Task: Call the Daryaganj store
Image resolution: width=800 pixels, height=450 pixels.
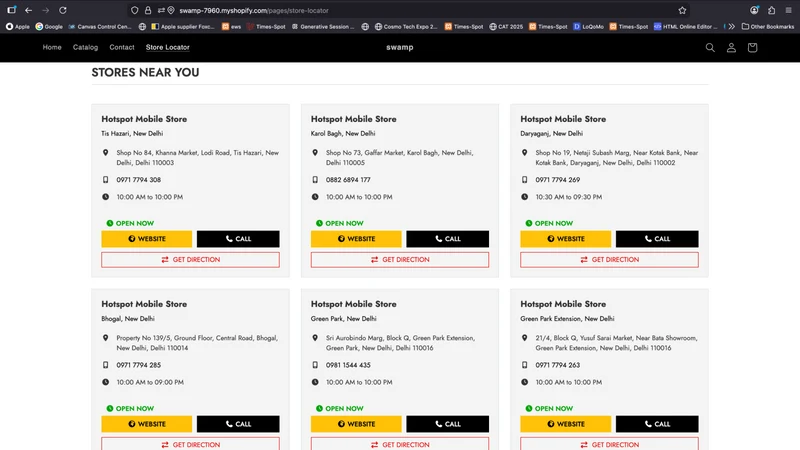Action: click(657, 239)
